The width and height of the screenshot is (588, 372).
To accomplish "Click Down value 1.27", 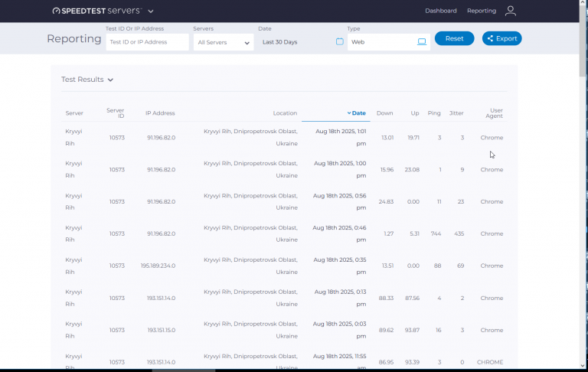I will click(x=388, y=233).
